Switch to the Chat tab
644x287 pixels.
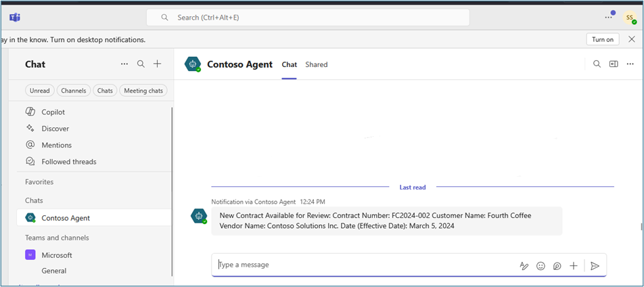pyautogui.click(x=289, y=64)
